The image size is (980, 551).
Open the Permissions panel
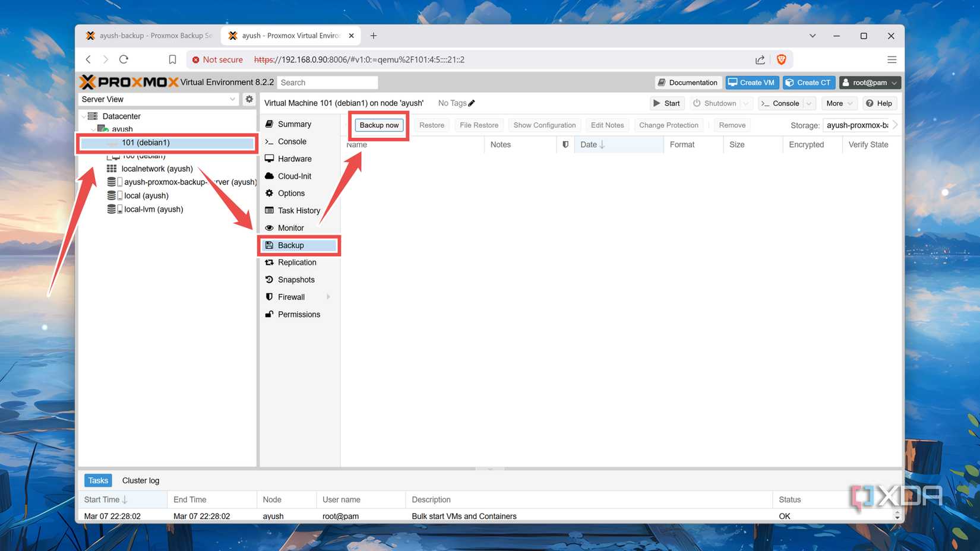[298, 314]
